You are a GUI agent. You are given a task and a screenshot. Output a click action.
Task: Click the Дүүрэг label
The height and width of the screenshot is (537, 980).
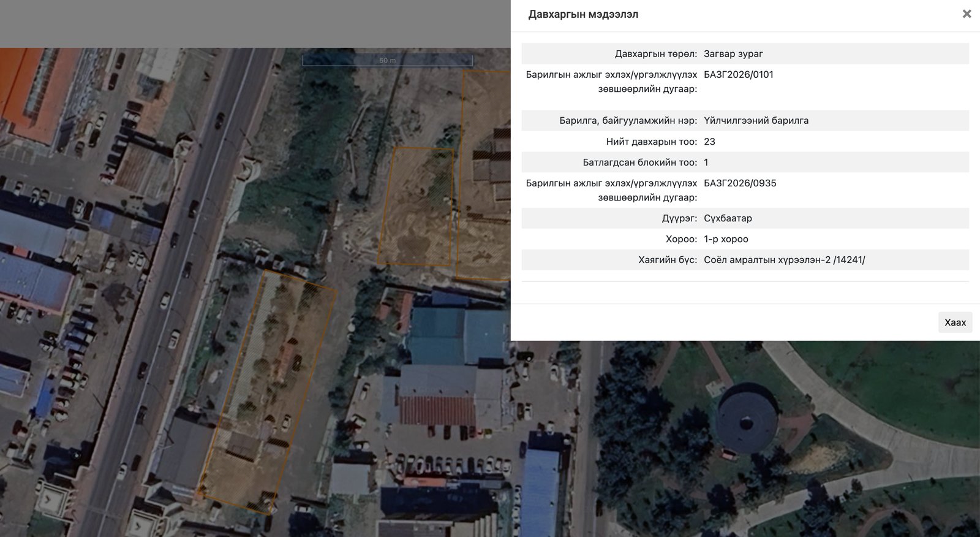pyautogui.click(x=679, y=218)
